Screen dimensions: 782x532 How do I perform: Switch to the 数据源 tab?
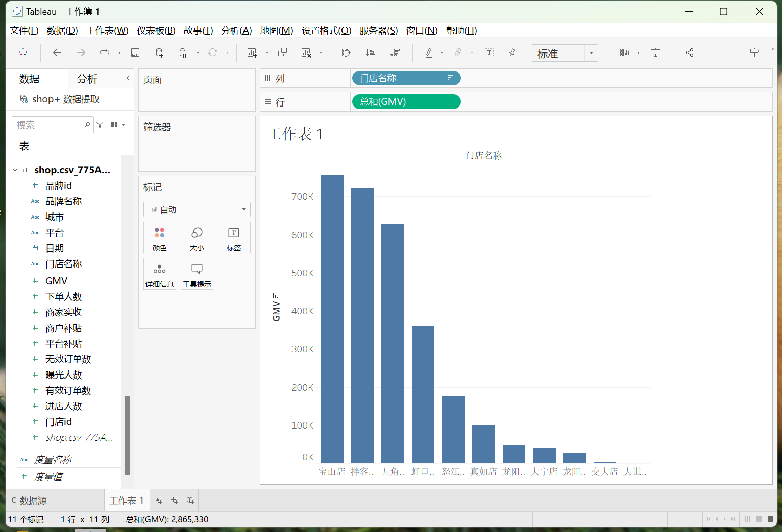[29, 500]
